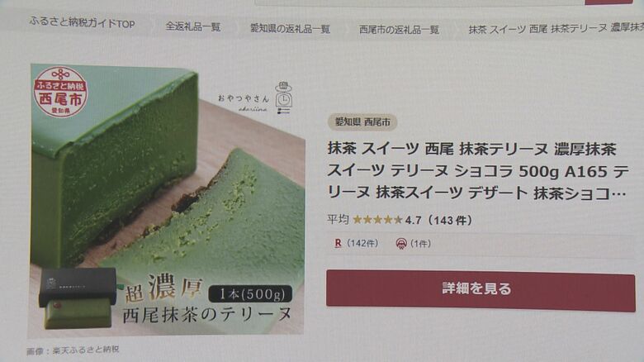Screen dimensions: 644x362
Task: Open the product title 抹茶テリーヌ link
Action: tap(478, 171)
